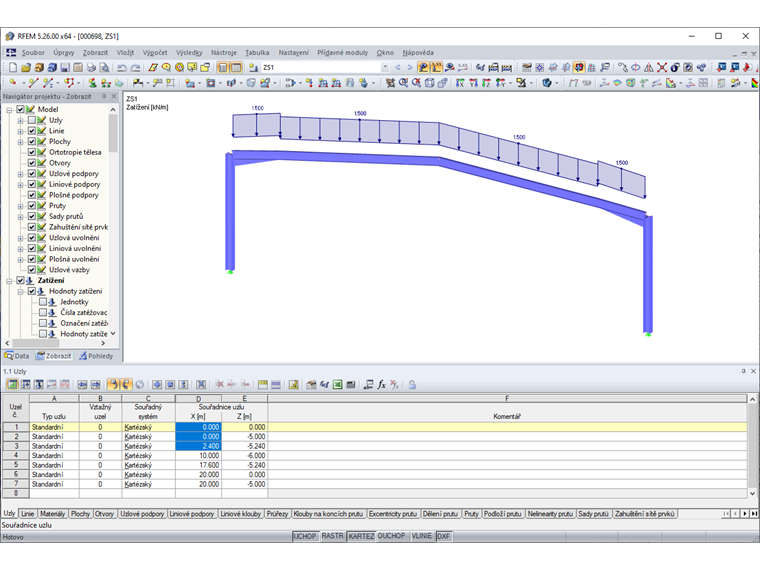Screen dimensions: 760x570
Task: Open the ZS1 load case dropdown
Action: 385,67
